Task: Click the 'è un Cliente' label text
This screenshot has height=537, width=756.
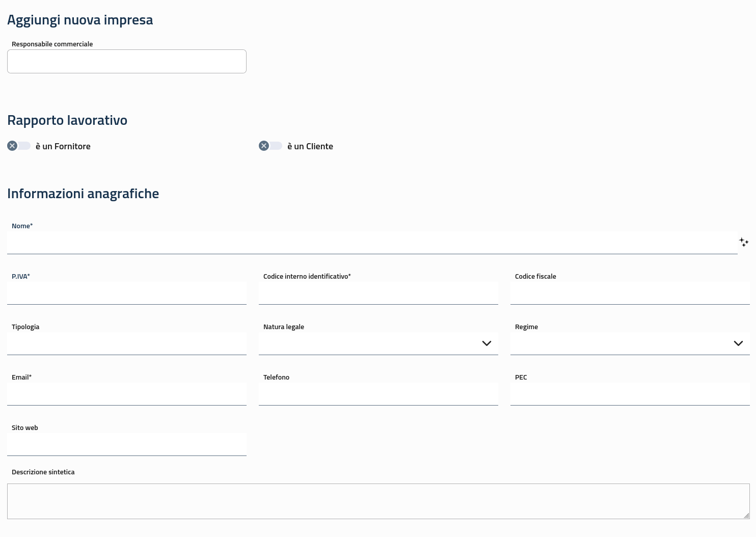Action: (310, 146)
